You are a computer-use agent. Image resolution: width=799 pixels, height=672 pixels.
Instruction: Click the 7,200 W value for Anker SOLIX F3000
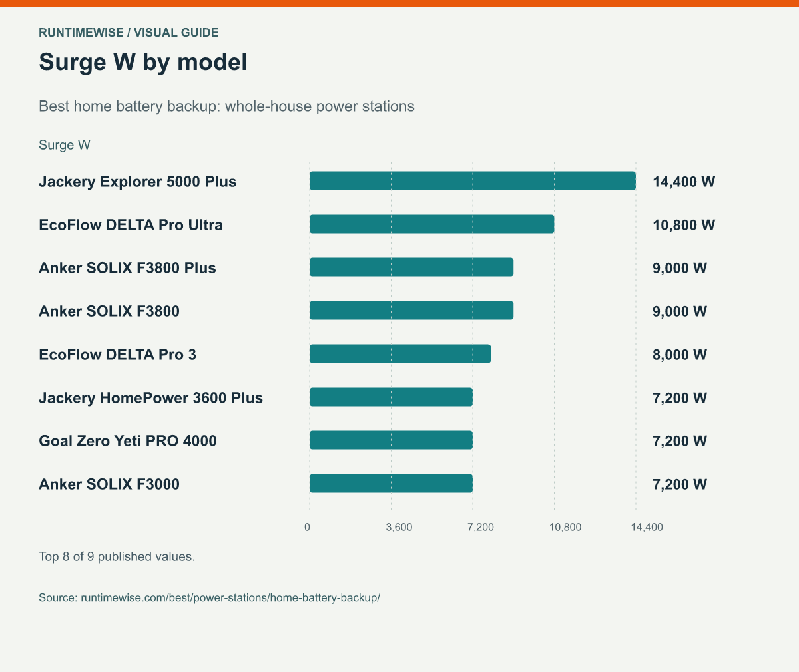pyautogui.click(x=680, y=484)
